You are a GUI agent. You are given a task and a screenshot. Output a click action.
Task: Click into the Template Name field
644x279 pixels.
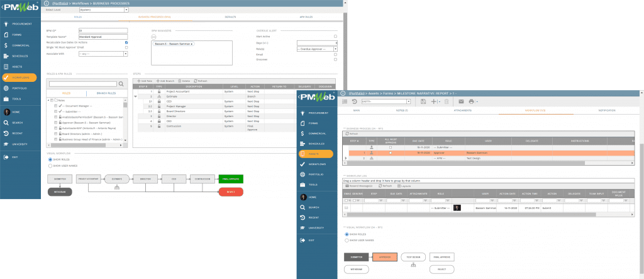point(103,37)
